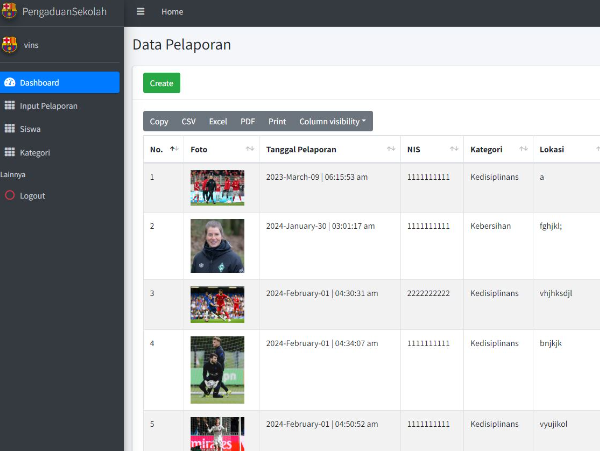
Task: Select Siswa in the sidebar menu
Action: (x=30, y=129)
